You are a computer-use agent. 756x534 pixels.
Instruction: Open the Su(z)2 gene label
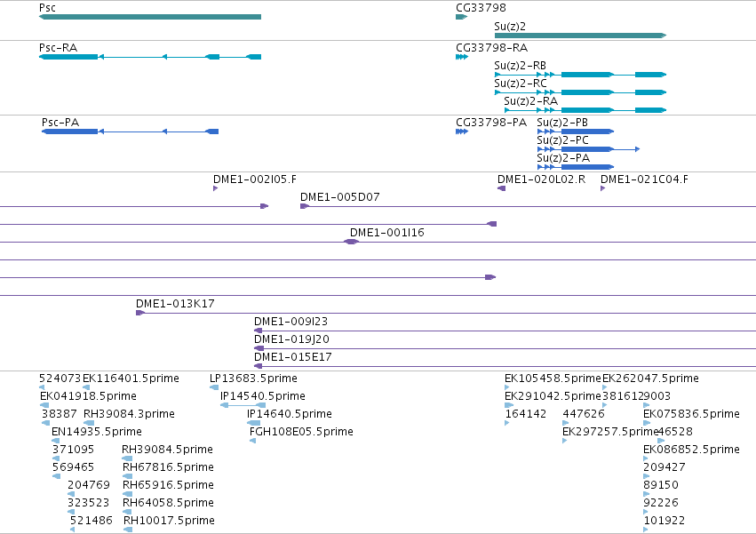[510, 26]
